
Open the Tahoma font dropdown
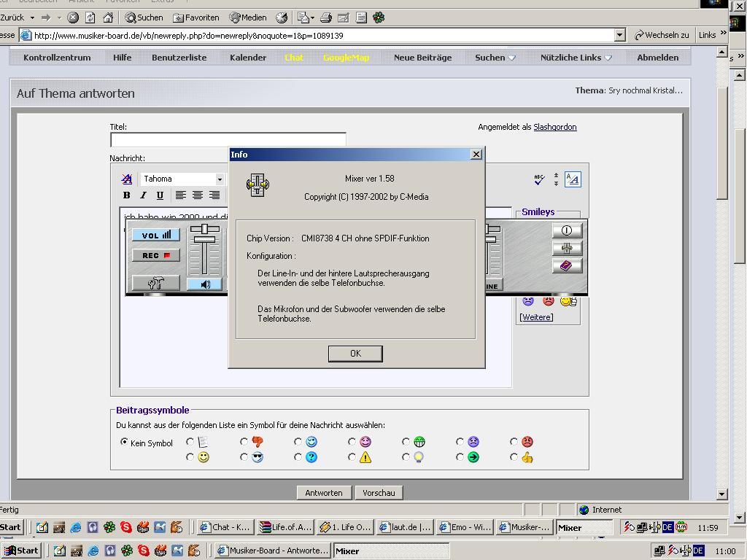218,179
